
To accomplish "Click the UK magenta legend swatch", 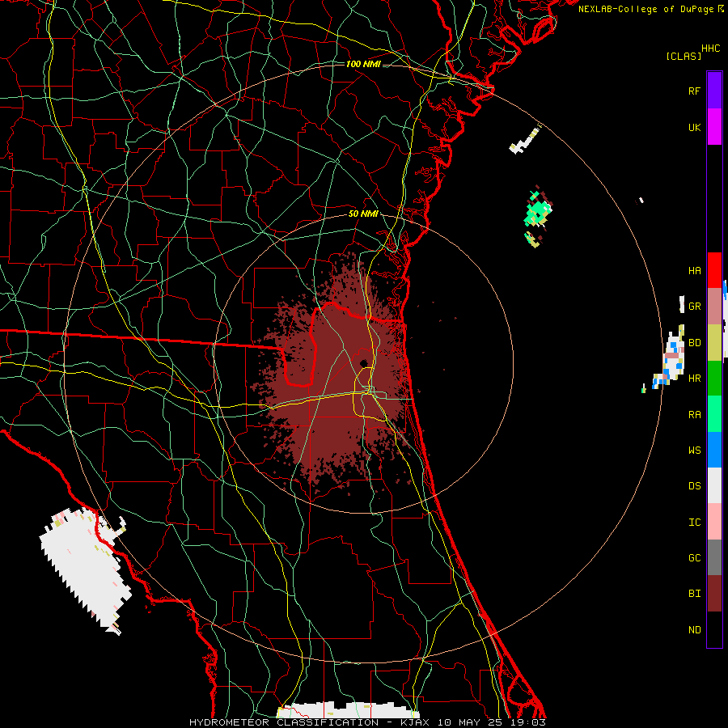I will pyautogui.click(x=714, y=127).
